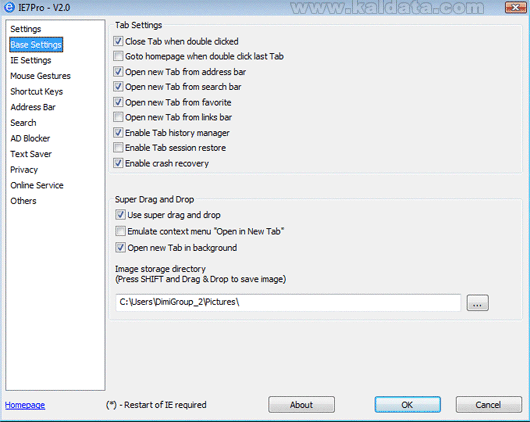Go to Shortcut Keys section
Image resolution: width=530 pixels, height=422 pixels.
coord(37,91)
